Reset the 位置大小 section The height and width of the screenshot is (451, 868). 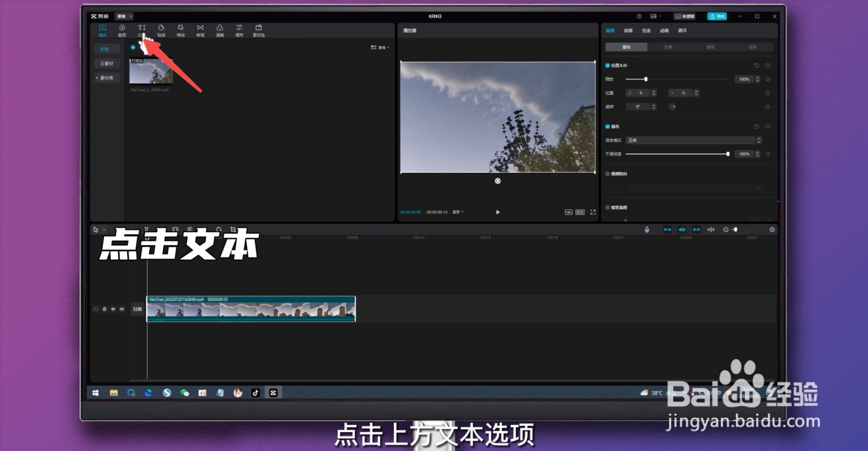click(756, 66)
